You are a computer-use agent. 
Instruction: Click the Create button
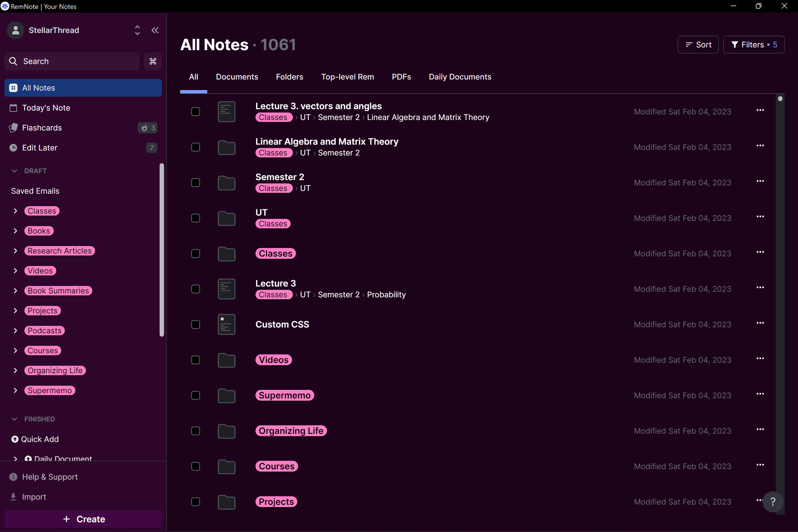83,519
